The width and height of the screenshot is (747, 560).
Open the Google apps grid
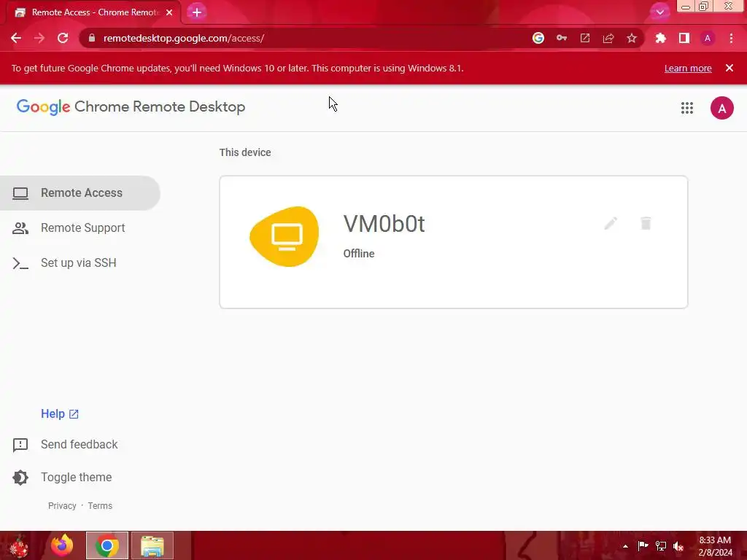tap(687, 108)
